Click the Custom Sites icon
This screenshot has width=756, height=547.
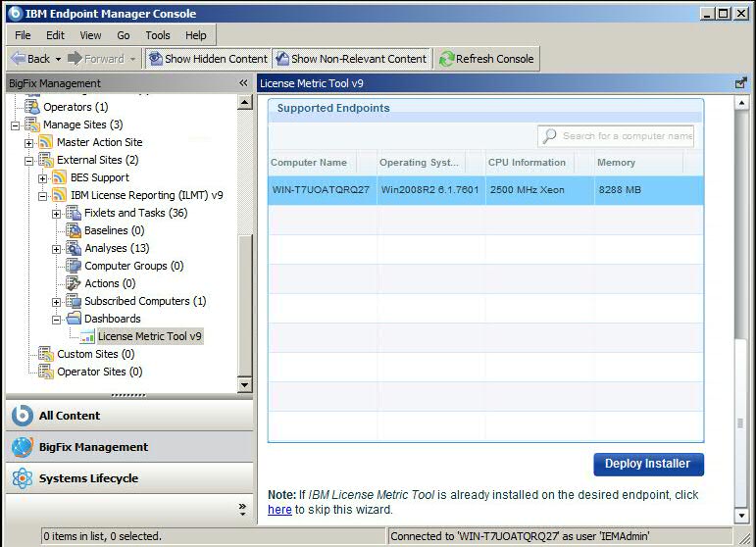tap(46, 354)
